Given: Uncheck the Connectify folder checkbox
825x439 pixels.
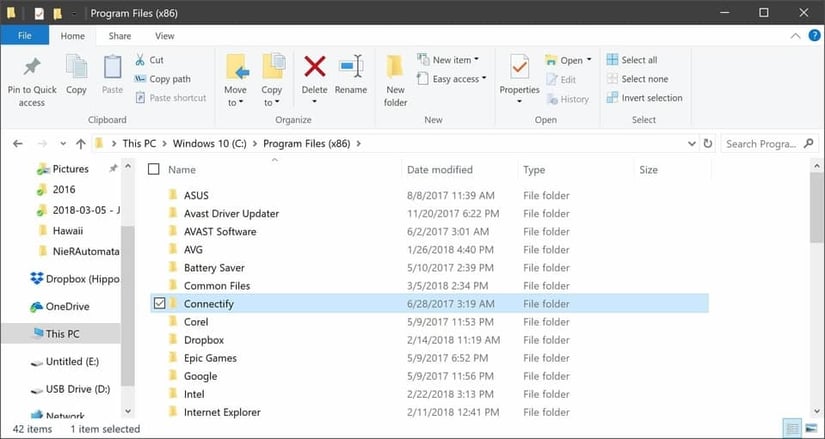Looking at the screenshot, I should (x=159, y=303).
